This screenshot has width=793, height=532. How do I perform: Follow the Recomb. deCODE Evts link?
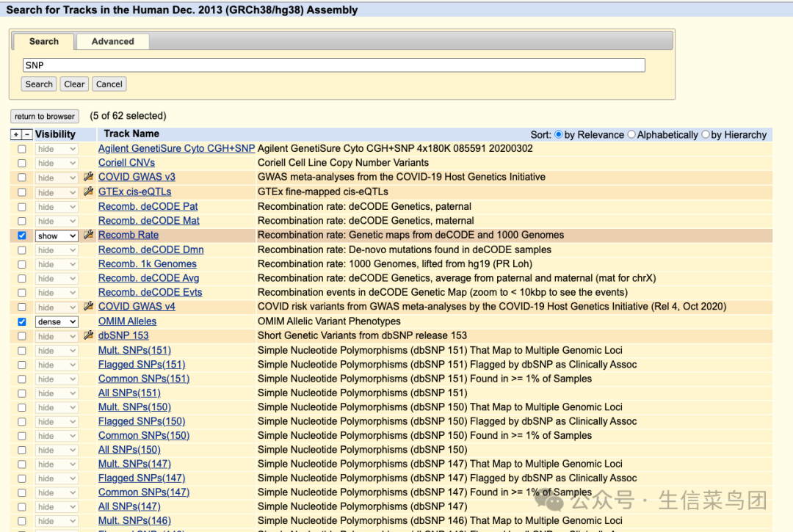[151, 293]
